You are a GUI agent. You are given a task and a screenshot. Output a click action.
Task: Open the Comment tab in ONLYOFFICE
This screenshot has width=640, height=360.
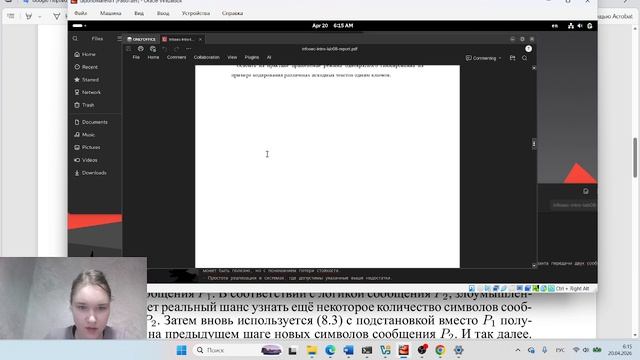coord(176,58)
